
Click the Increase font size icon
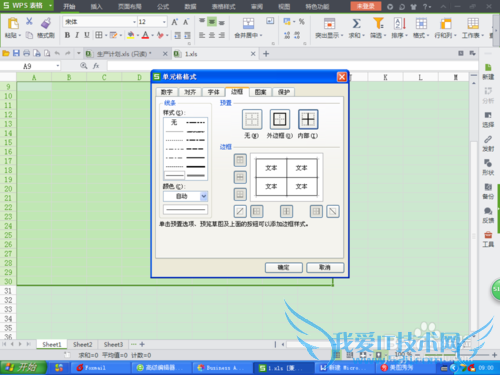click(174, 22)
